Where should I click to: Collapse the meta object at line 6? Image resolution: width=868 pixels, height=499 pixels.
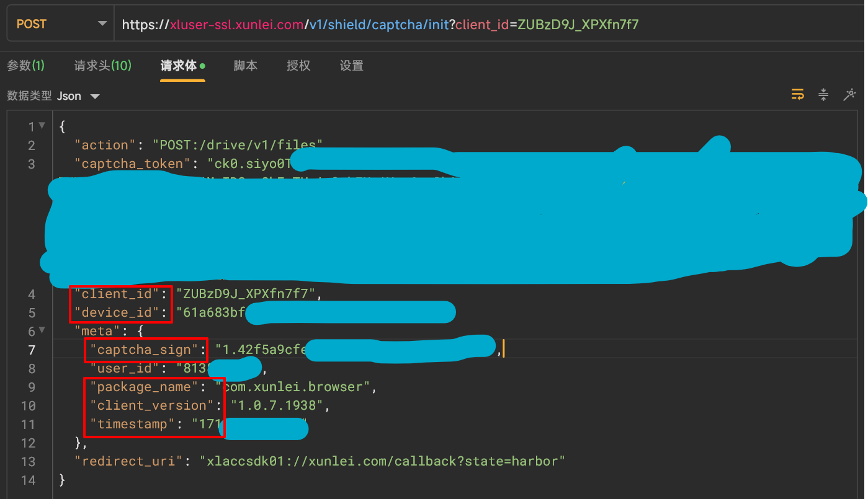click(42, 330)
